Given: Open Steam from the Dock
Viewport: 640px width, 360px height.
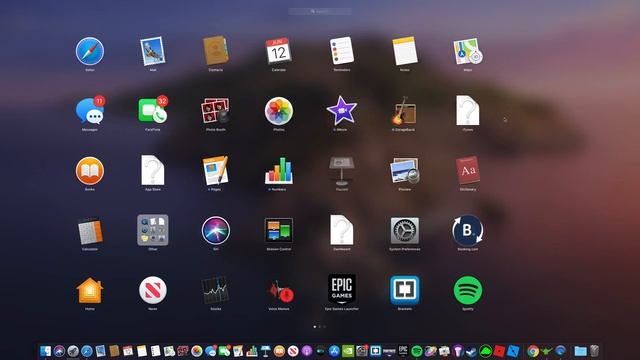Looking at the screenshot, I should tap(471, 352).
